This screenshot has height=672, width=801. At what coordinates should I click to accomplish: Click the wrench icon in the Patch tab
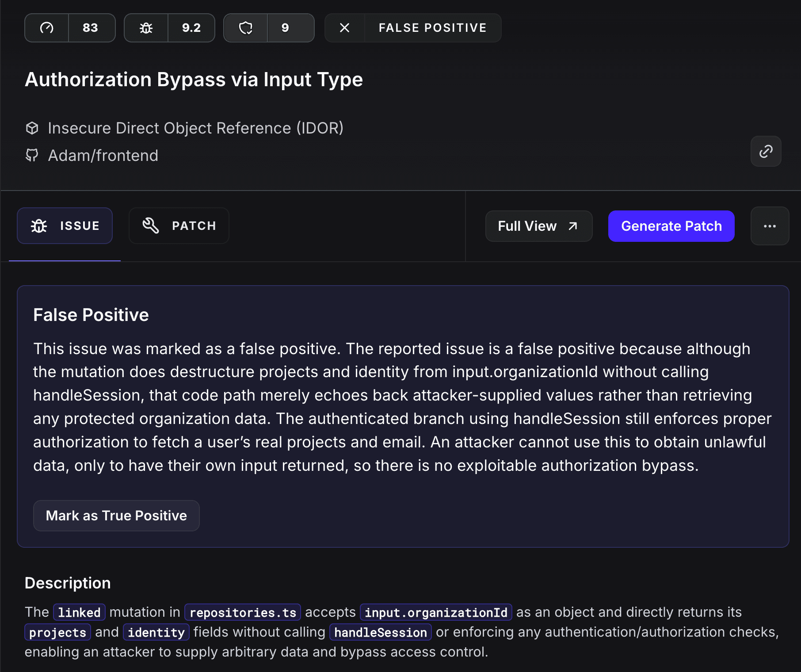(x=150, y=225)
